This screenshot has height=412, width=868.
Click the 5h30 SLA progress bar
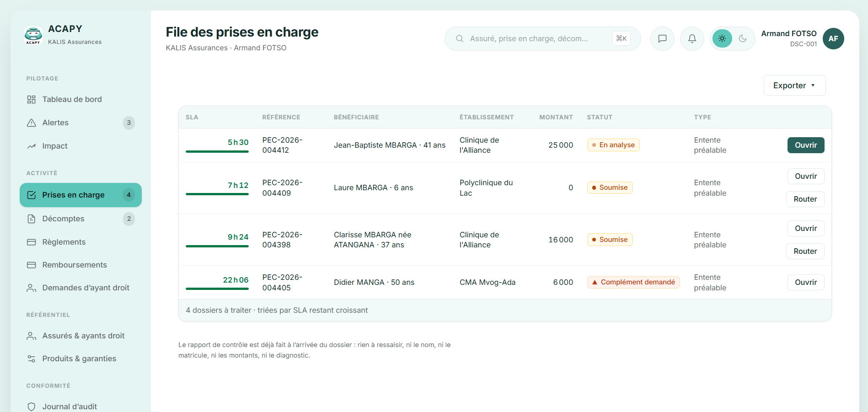pyautogui.click(x=217, y=151)
